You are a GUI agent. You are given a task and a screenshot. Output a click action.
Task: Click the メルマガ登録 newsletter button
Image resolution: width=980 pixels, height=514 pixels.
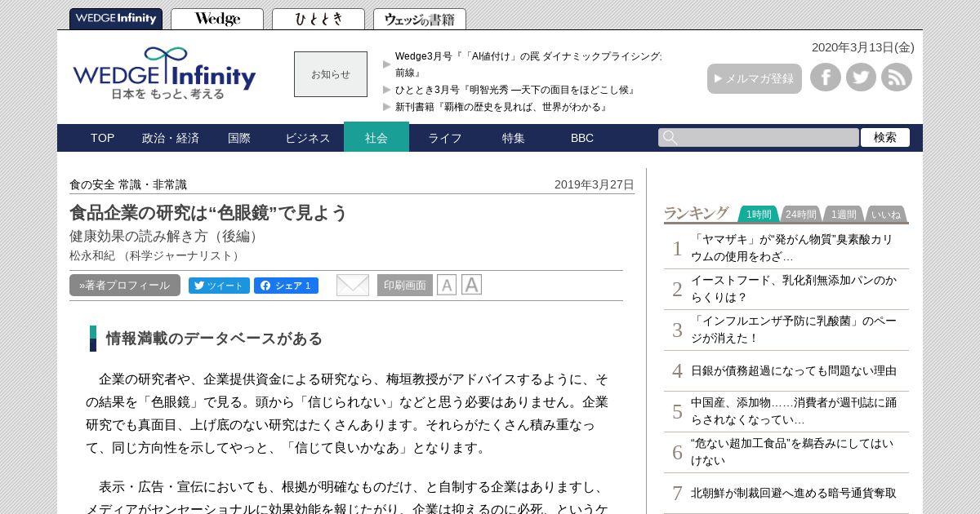[x=755, y=78]
